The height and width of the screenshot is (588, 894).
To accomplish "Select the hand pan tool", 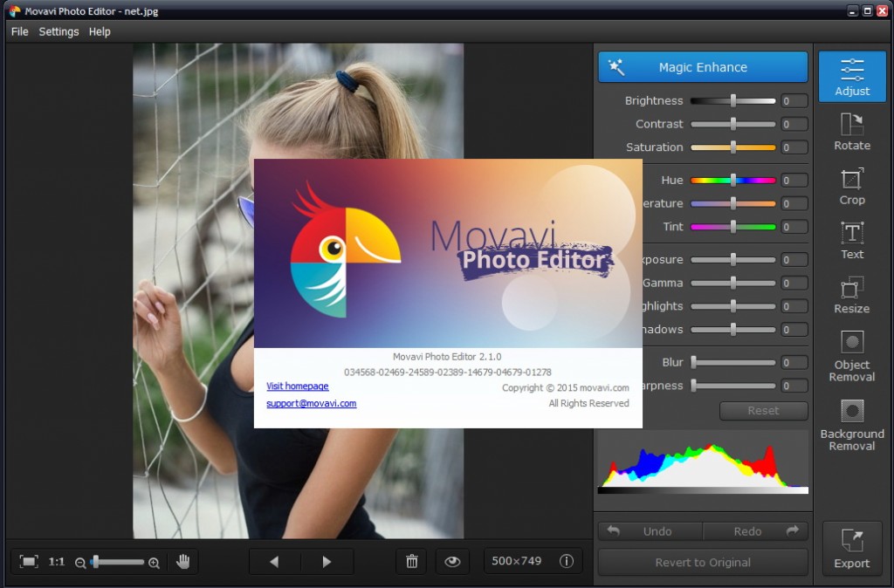I will click(x=183, y=561).
